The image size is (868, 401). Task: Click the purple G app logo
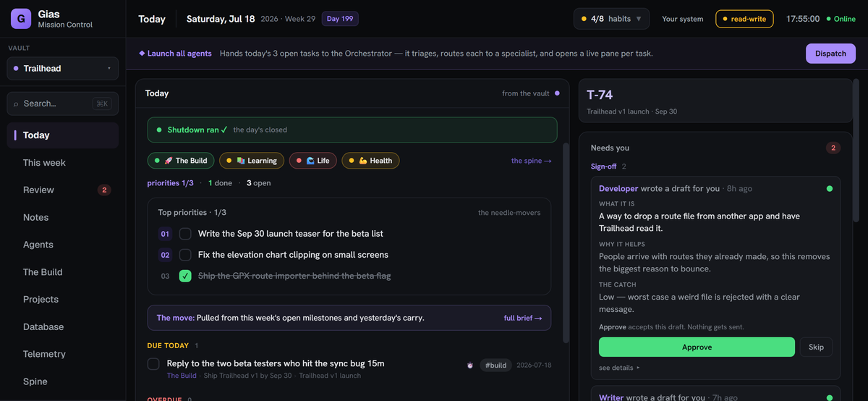click(21, 19)
